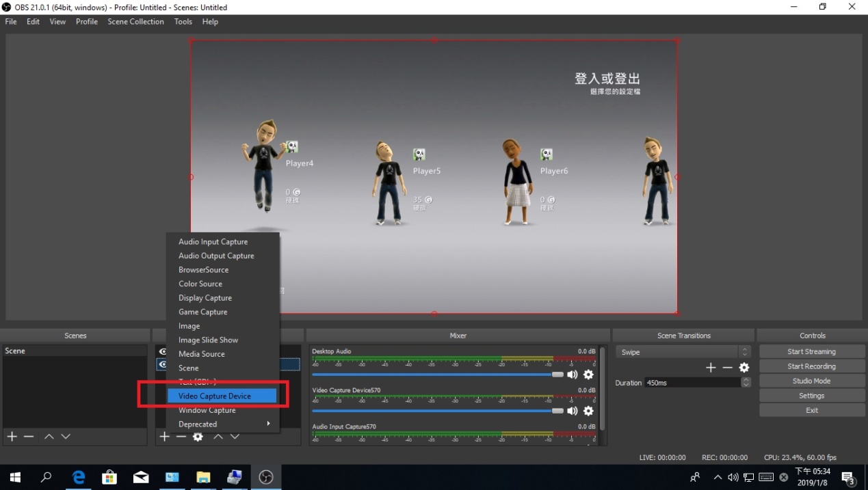Click the taskbar clock showing 05:34
This screenshot has width=868, height=490.
pos(813,477)
